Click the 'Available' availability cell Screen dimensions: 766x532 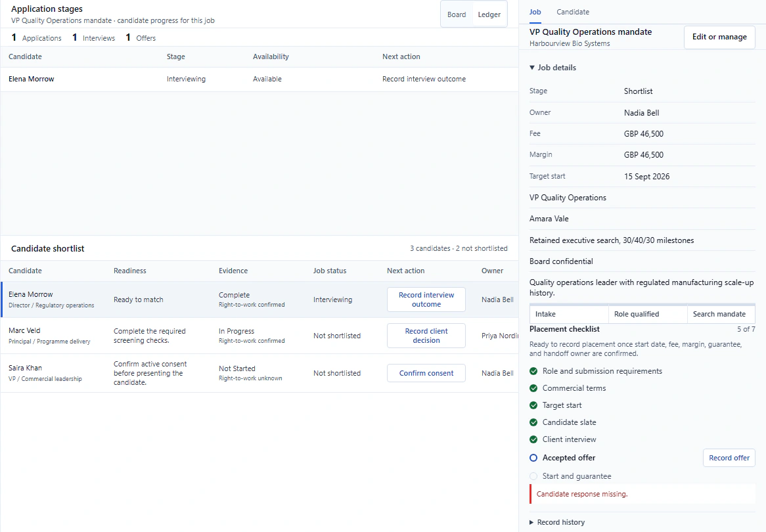pos(267,79)
